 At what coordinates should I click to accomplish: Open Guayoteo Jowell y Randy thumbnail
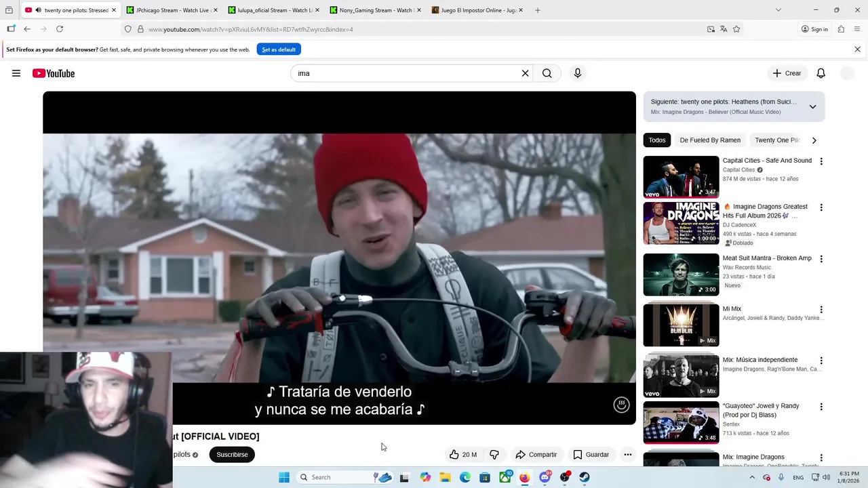[681, 422]
